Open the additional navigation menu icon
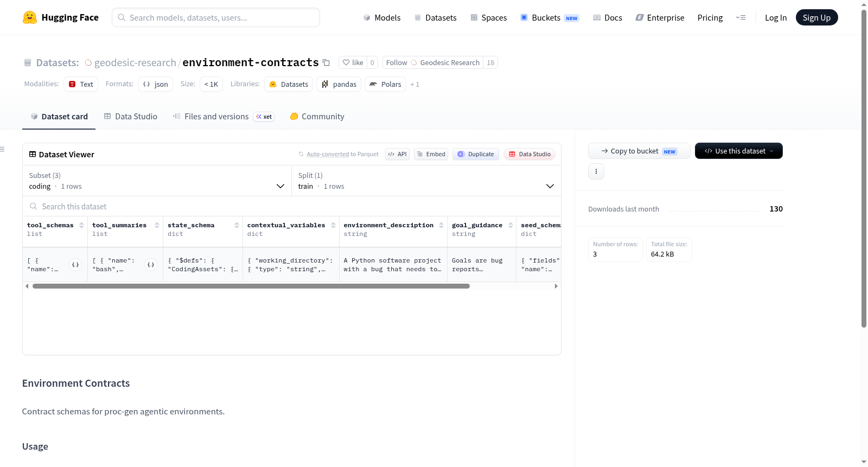Image resolution: width=868 pixels, height=467 pixels. click(x=741, y=18)
